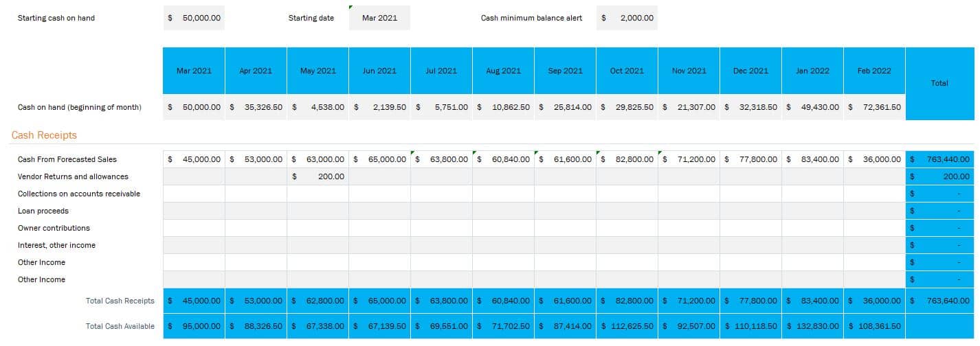Select the Oct 2021 column header
The width and height of the screenshot is (980, 346).
pos(627,71)
